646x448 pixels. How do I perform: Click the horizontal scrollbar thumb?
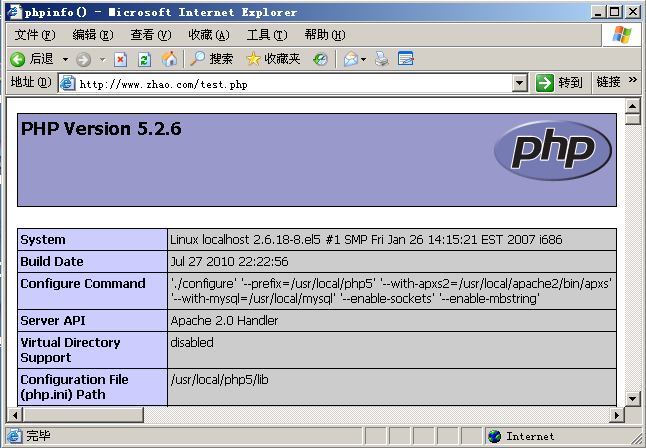point(83,415)
